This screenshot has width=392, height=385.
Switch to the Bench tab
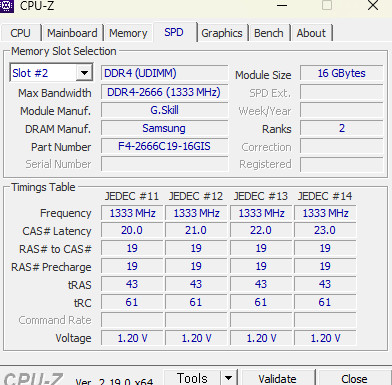(269, 33)
